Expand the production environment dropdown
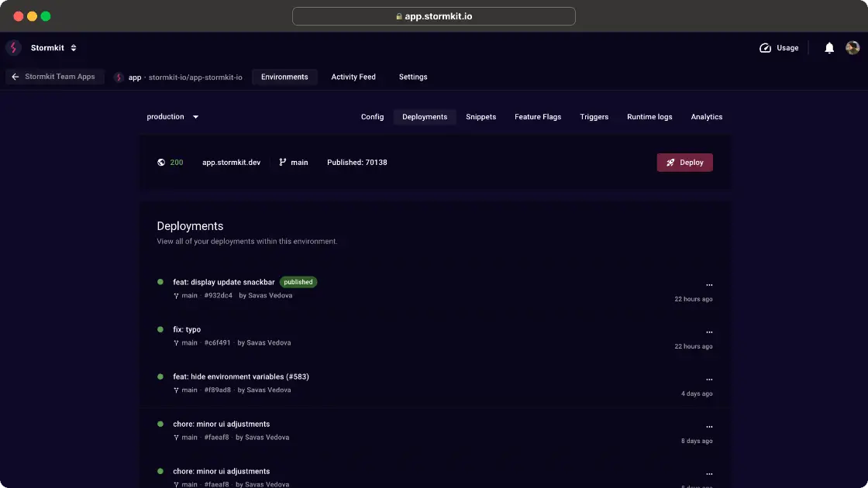Screen dimensions: 868x488 pyautogui.click(x=173, y=117)
